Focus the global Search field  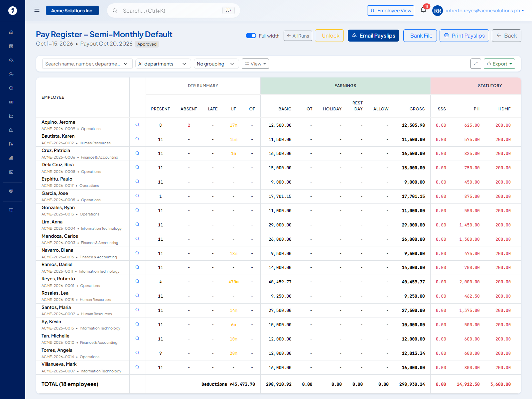point(173,11)
